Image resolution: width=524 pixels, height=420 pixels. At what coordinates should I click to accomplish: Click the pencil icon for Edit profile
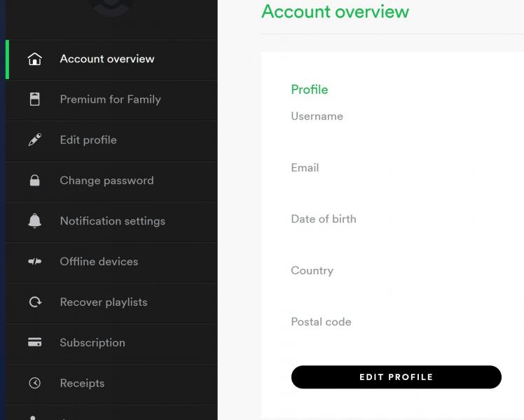35,139
